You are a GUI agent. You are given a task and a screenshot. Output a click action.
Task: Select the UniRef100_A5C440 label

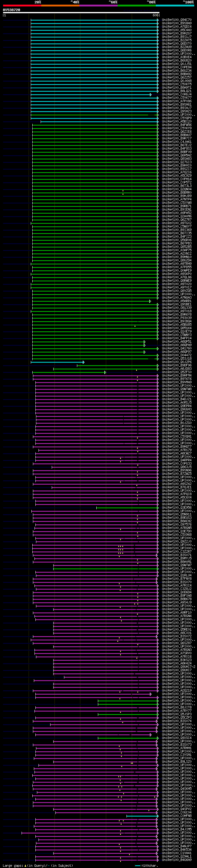click(177, 30)
